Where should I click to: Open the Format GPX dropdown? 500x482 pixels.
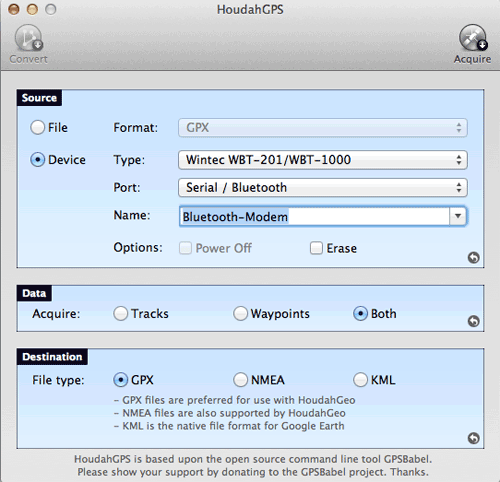click(x=323, y=128)
